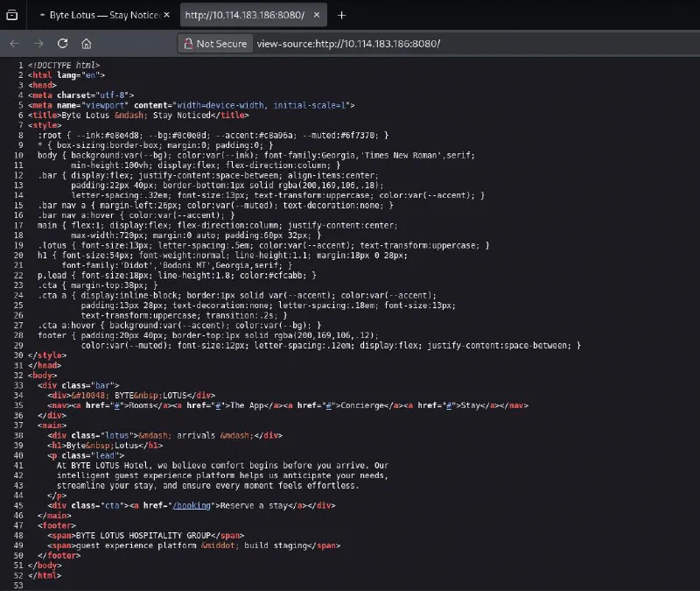Click the "Byte&nbsp;Lotus" h1 text on line 39

tap(102, 446)
